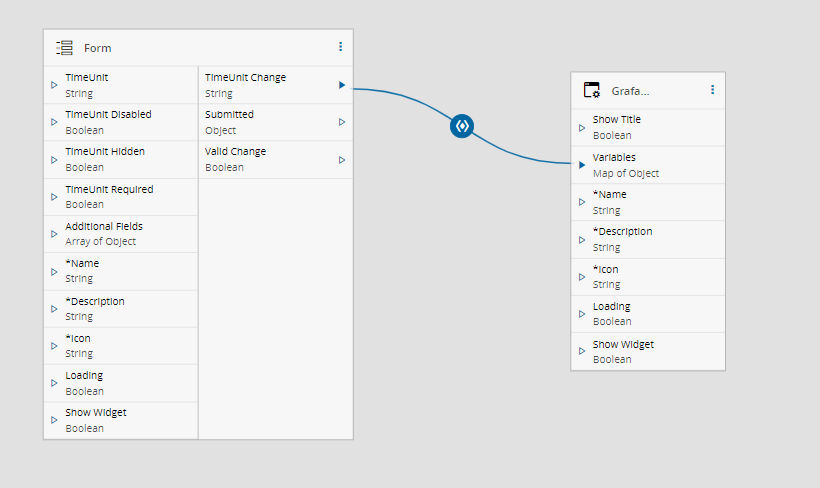This screenshot has width=820, height=488.
Task: Click the Form widget title text
Action: 98,48
